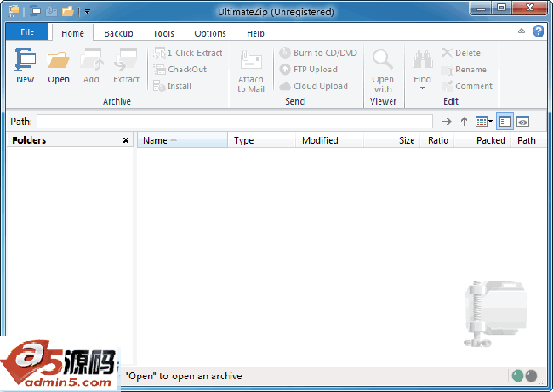This screenshot has width=553, height=392.
Task: Sort by the Modified column
Action: [329, 140]
